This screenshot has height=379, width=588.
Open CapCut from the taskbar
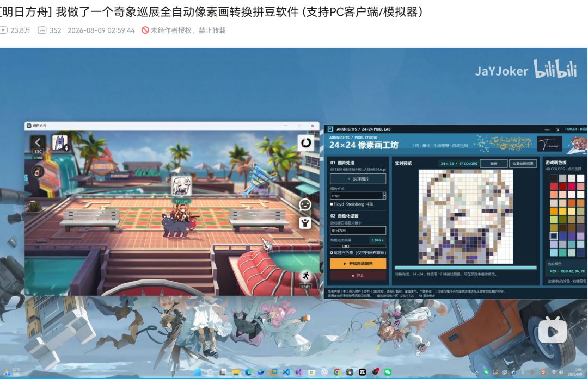pyautogui.click(x=362, y=372)
